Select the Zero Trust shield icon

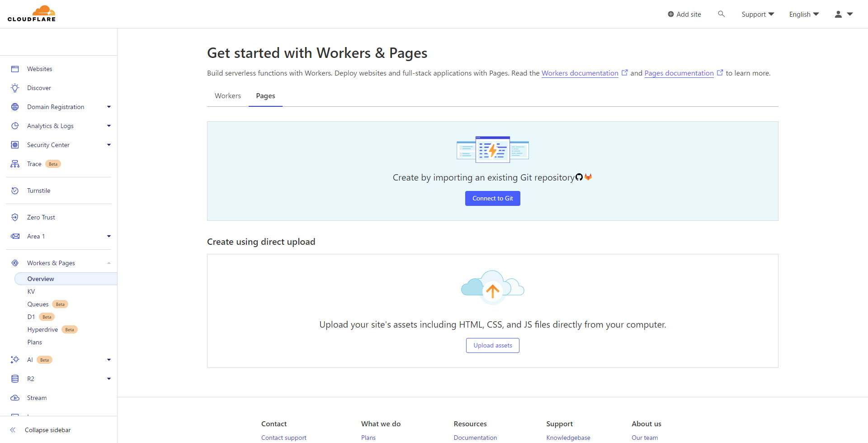pyautogui.click(x=15, y=217)
